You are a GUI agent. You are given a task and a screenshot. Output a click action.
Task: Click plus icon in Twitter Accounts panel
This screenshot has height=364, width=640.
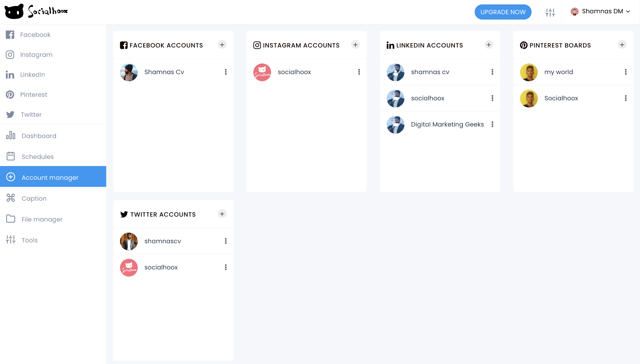tap(222, 214)
